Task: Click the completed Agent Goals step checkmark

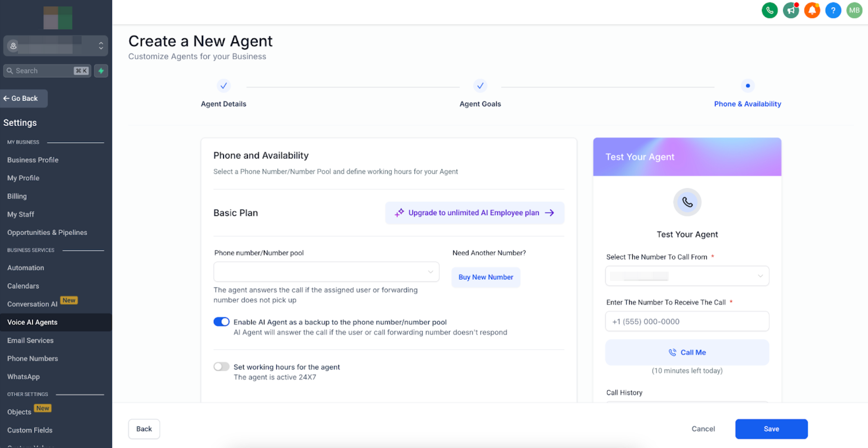Action: coord(480,86)
